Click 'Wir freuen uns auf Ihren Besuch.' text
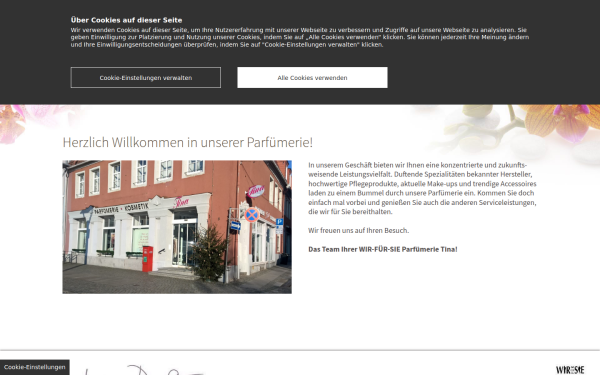The height and width of the screenshot is (375, 600). pyautogui.click(x=359, y=230)
